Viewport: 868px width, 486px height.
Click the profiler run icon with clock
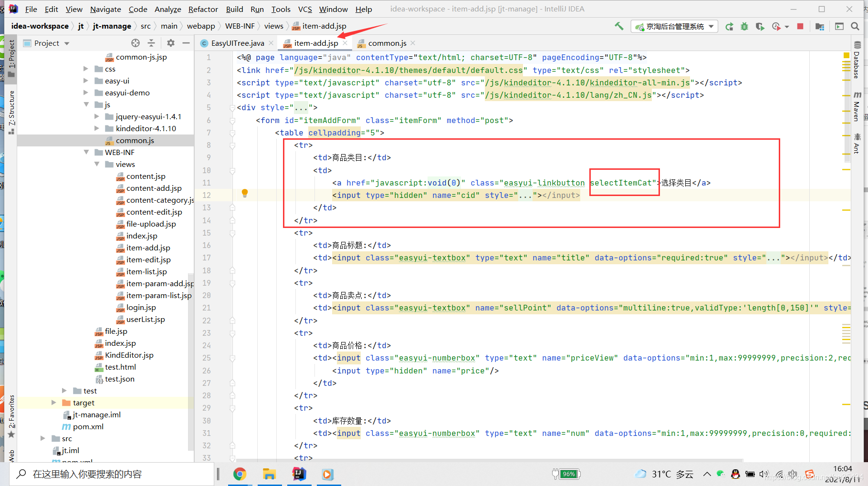click(776, 27)
